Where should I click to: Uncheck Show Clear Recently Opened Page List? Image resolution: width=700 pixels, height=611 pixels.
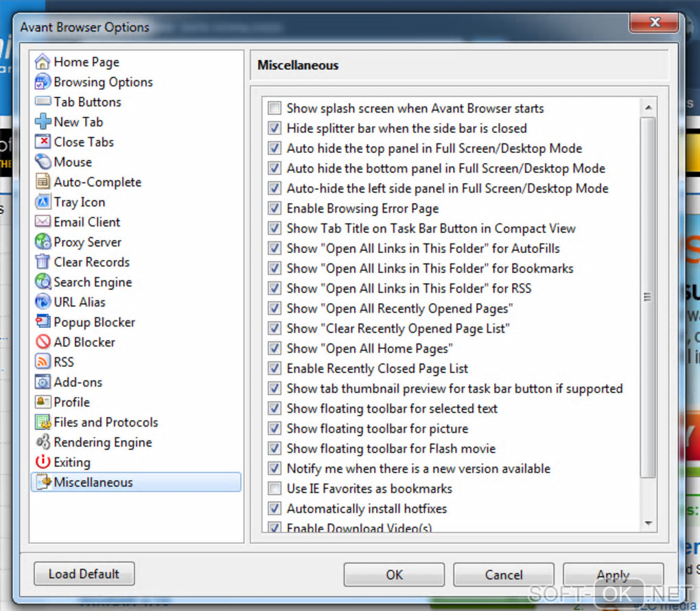[274, 328]
